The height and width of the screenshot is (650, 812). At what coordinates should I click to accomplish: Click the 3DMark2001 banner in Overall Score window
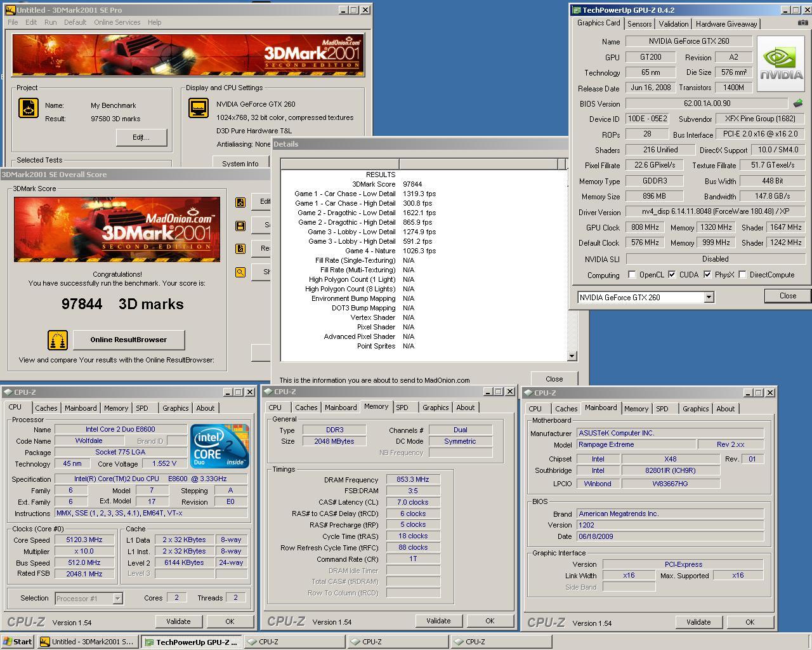[x=117, y=229]
